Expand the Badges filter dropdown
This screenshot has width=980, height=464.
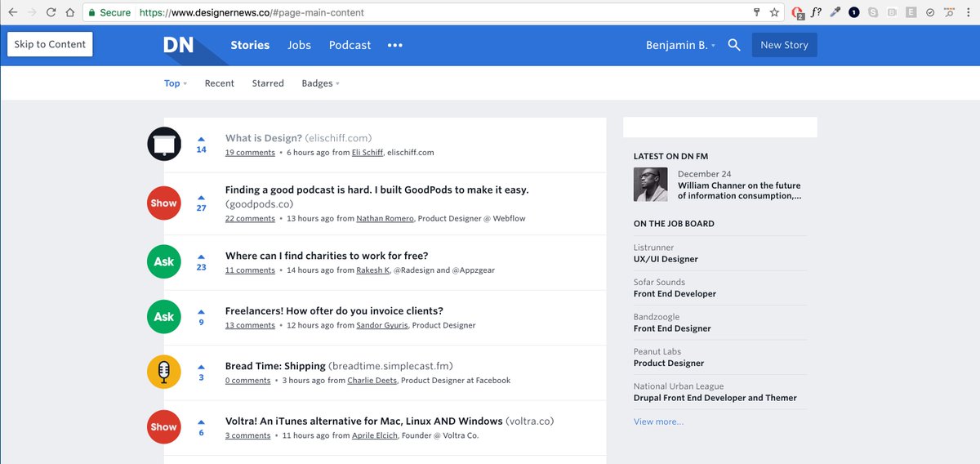pos(320,83)
